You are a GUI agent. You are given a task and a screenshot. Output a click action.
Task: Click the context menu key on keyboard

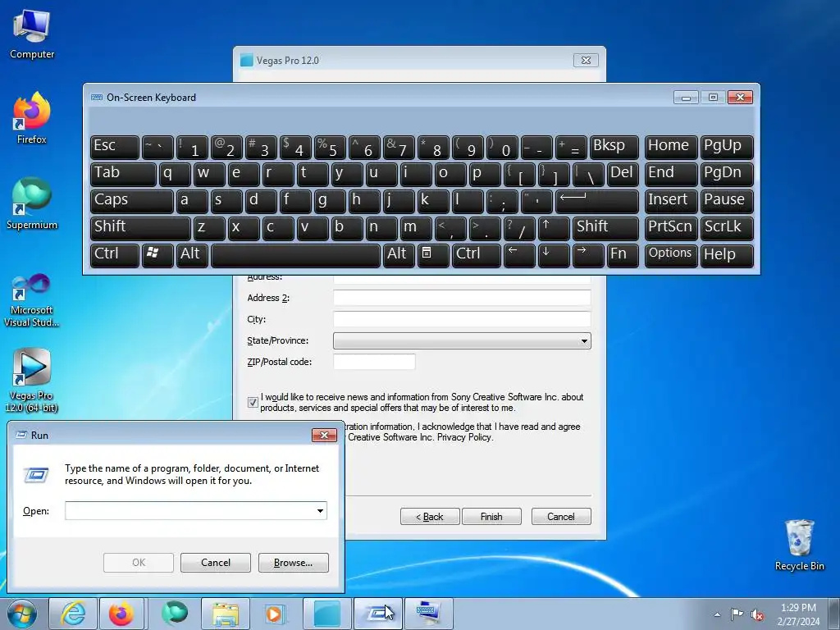point(433,255)
